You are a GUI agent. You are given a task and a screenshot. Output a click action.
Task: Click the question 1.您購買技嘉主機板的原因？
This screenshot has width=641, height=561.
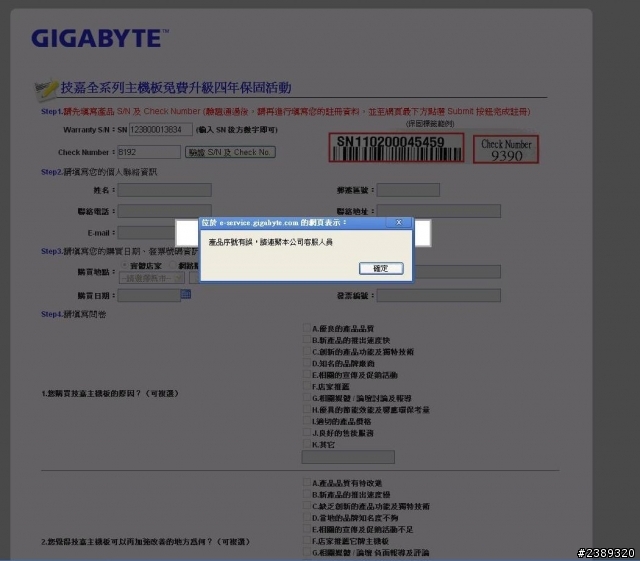[110, 393]
